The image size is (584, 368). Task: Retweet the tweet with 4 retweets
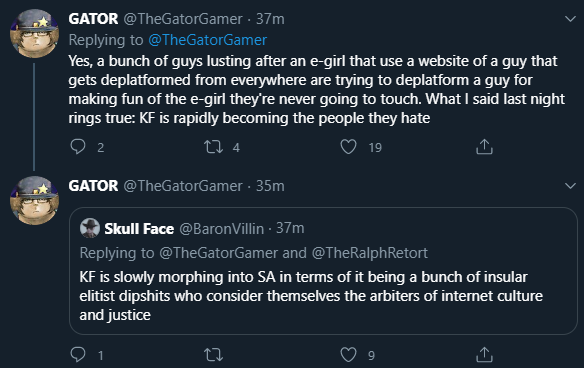213,147
